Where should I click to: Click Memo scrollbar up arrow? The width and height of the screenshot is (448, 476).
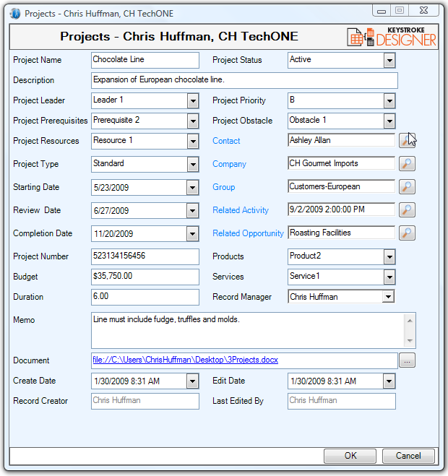pyautogui.click(x=410, y=321)
